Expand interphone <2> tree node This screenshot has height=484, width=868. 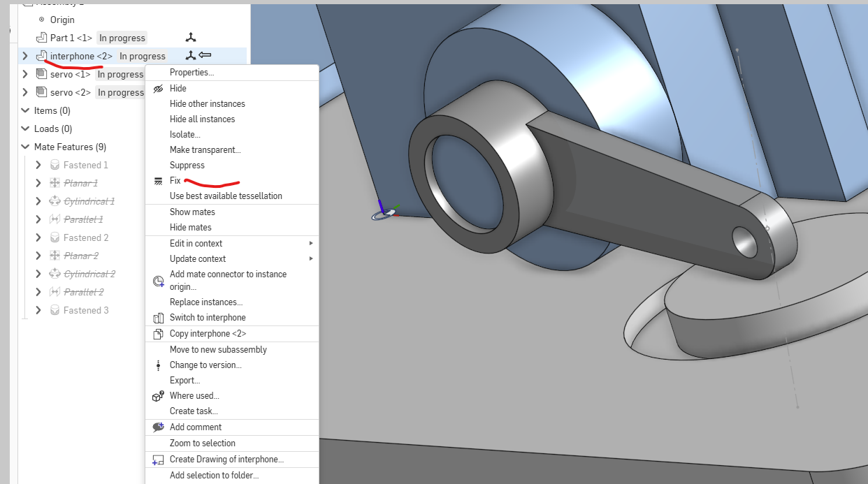[25, 56]
